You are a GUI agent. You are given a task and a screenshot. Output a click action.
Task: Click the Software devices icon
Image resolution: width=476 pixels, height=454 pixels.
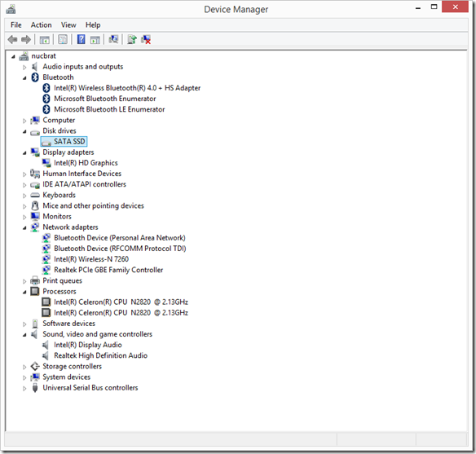click(35, 324)
